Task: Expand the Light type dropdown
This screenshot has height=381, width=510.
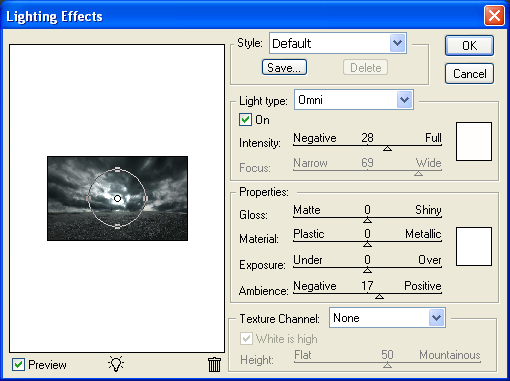Action: click(x=354, y=100)
